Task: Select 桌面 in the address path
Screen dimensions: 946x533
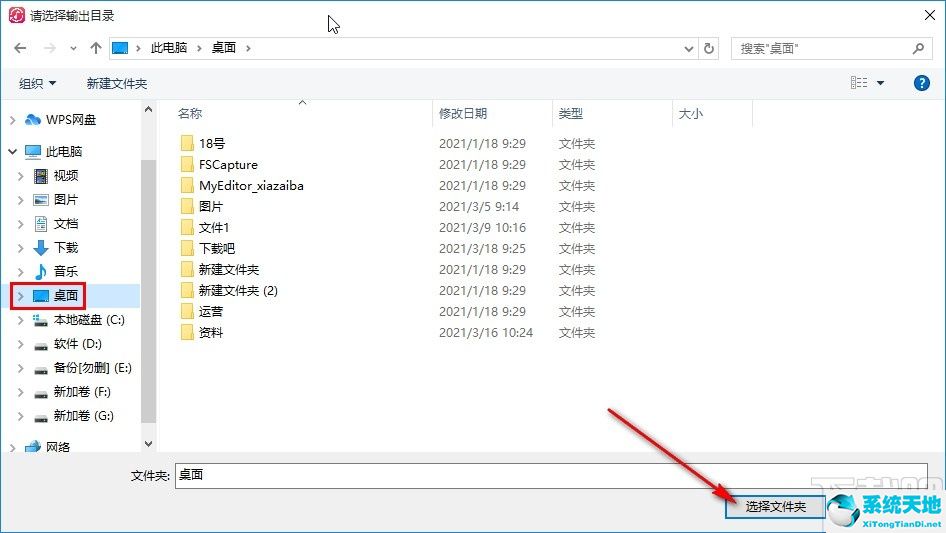Action: (223, 48)
